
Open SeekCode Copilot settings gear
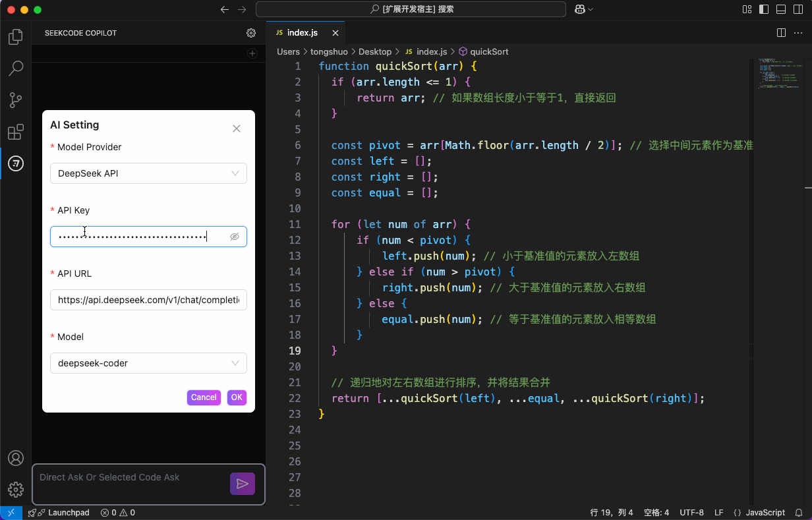(x=251, y=33)
